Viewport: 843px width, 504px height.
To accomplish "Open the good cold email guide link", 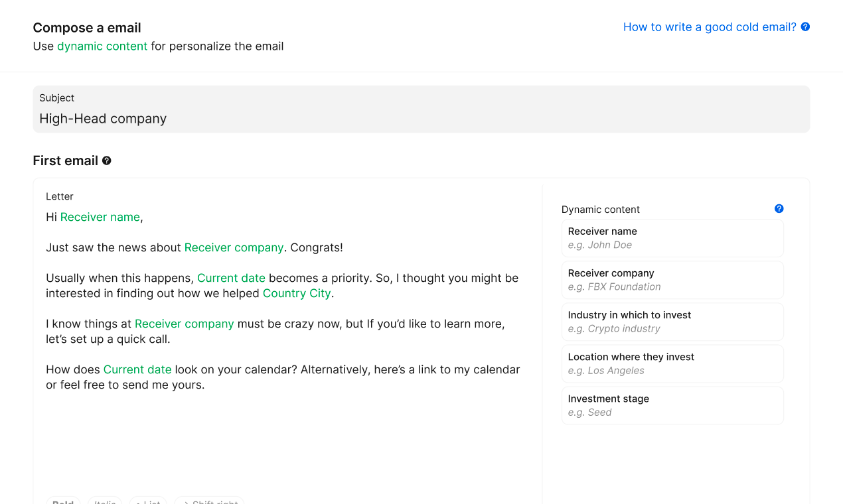I will click(710, 27).
